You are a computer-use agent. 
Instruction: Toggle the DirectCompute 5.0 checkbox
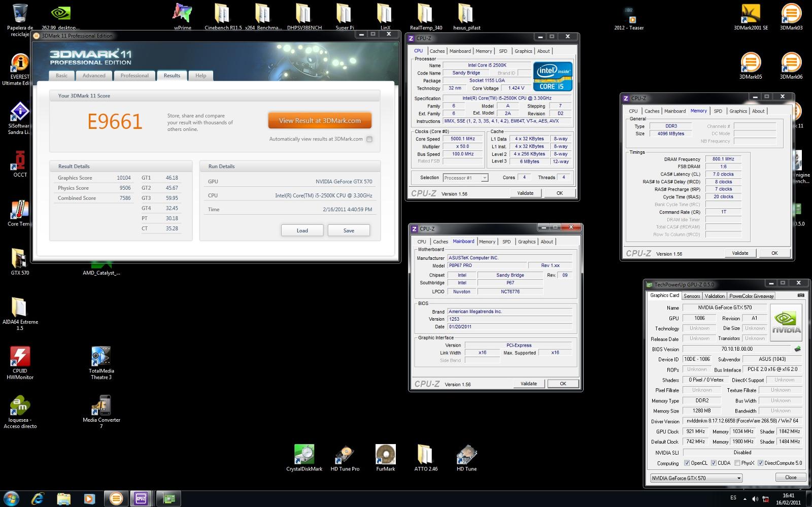[x=760, y=463]
